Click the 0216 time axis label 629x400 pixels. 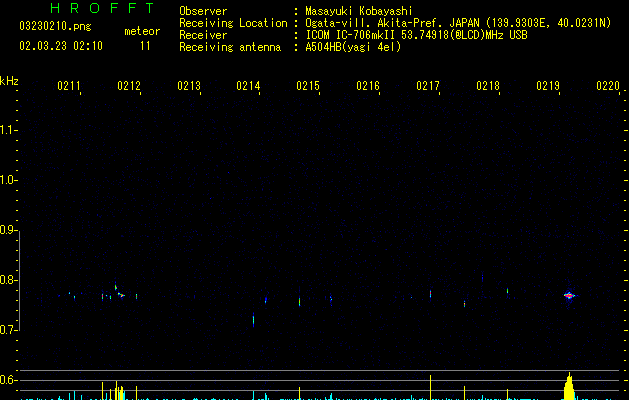[x=368, y=86]
